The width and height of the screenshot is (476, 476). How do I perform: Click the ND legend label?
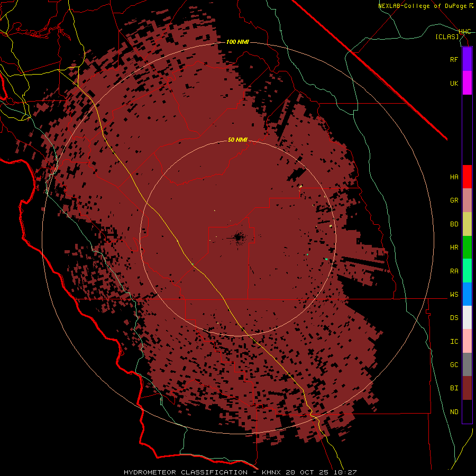point(454,412)
